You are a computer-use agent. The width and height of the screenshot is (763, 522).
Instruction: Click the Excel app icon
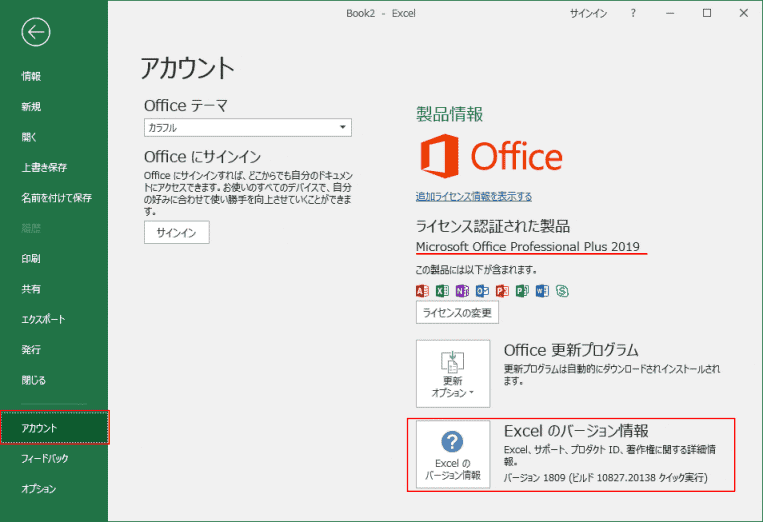click(x=442, y=291)
